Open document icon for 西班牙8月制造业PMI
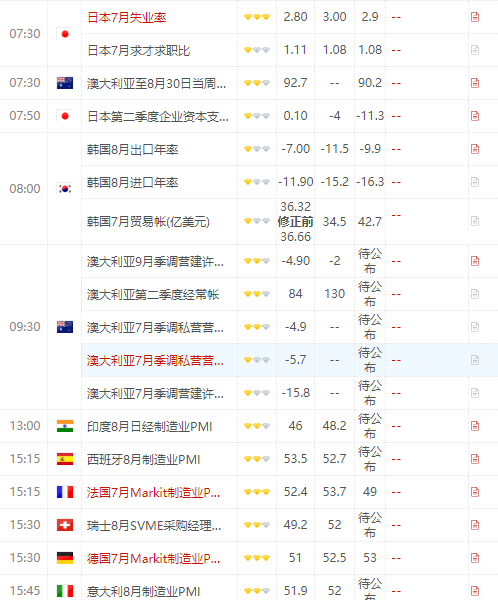The width and height of the screenshot is (498, 600). [475, 458]
